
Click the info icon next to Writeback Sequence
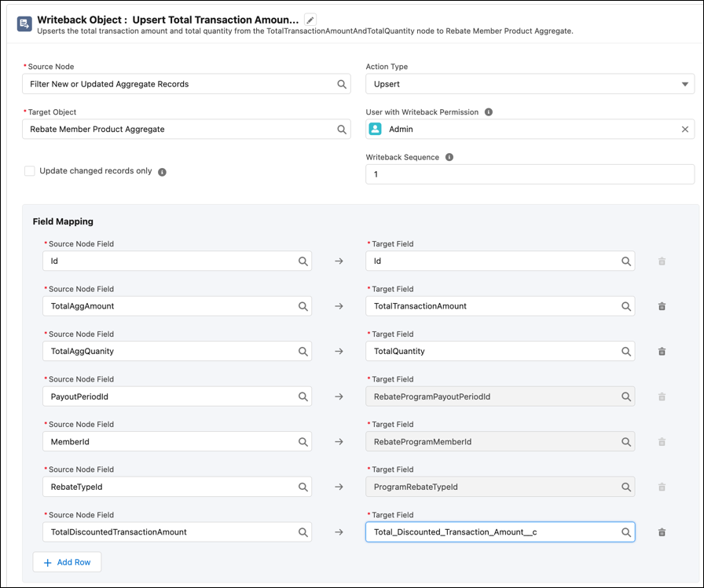(x=449, y=156)
